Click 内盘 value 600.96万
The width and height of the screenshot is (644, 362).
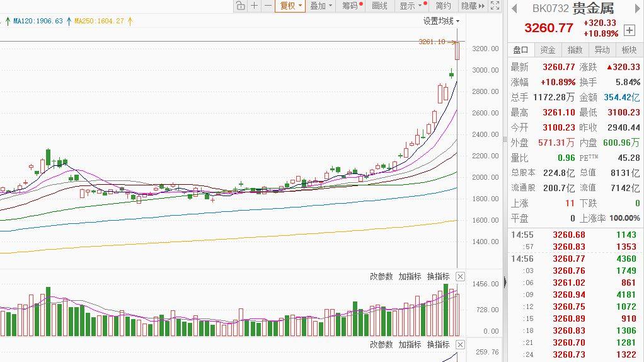click(x=621, y=143)
